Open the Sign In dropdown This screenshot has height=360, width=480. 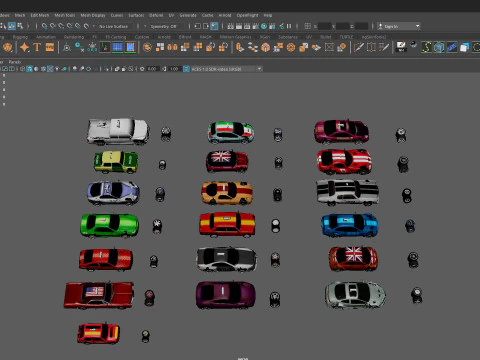(399, 26)
